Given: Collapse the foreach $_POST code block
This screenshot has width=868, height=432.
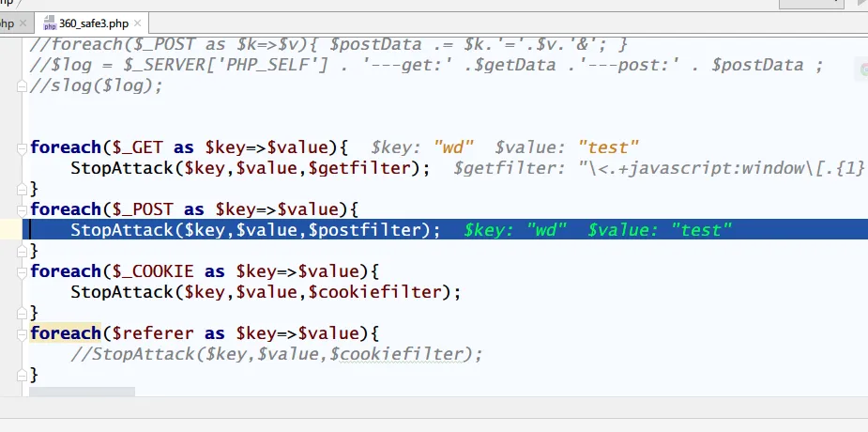Looking at the screenshot, I should coord(23,209).
